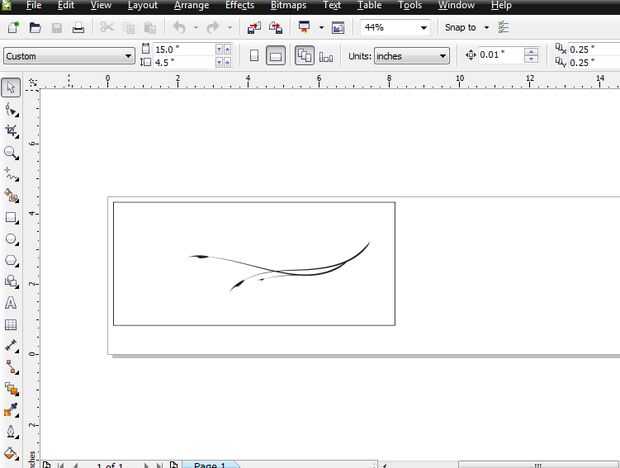Image resolution: width=620 pixels, height=468 pixels.
Task: Select the Ellipse tool
Action: 11,239
